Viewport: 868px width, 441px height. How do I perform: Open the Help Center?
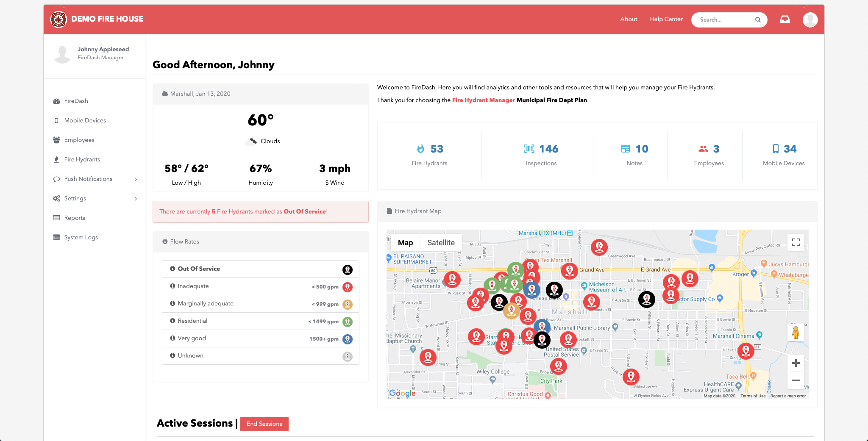[x=666, y=19]
